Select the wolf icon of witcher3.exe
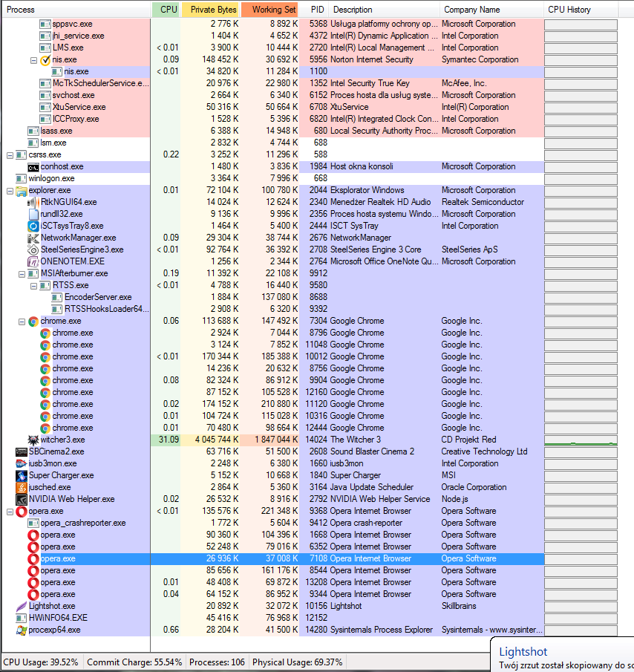This screenshot has width=634, height=672. (x=33, y=440)
